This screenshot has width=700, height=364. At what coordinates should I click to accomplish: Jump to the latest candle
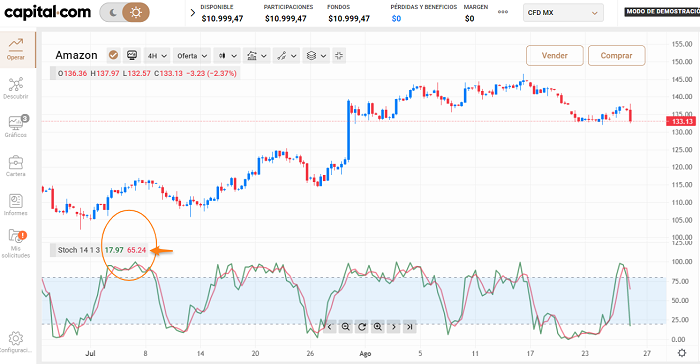click(x=409, y=327)
